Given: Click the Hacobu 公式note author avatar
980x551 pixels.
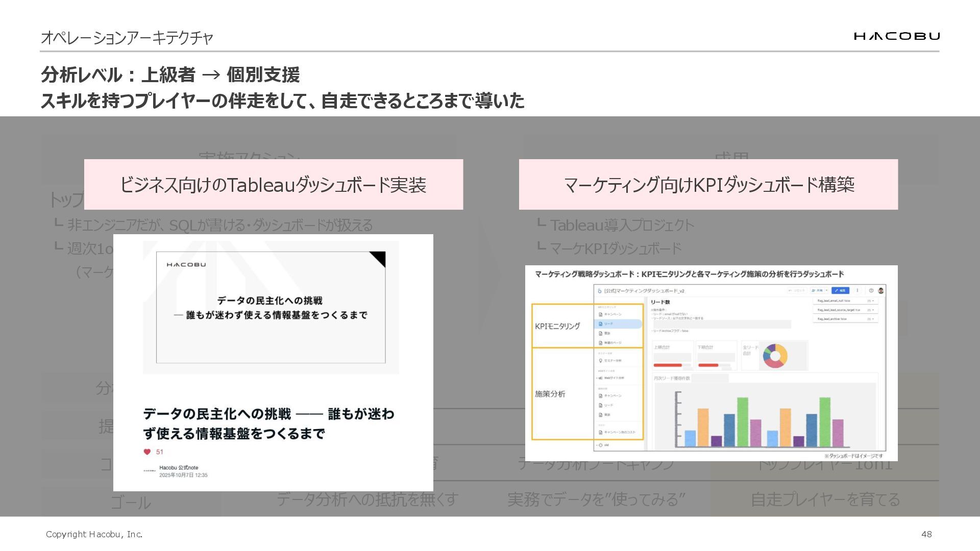Looking at the screenshot, I should click(150, 471).
